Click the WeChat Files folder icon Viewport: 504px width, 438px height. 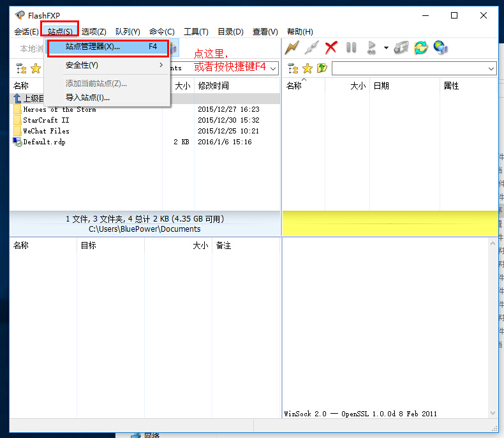pyautogui.click(x=17, y=131)
